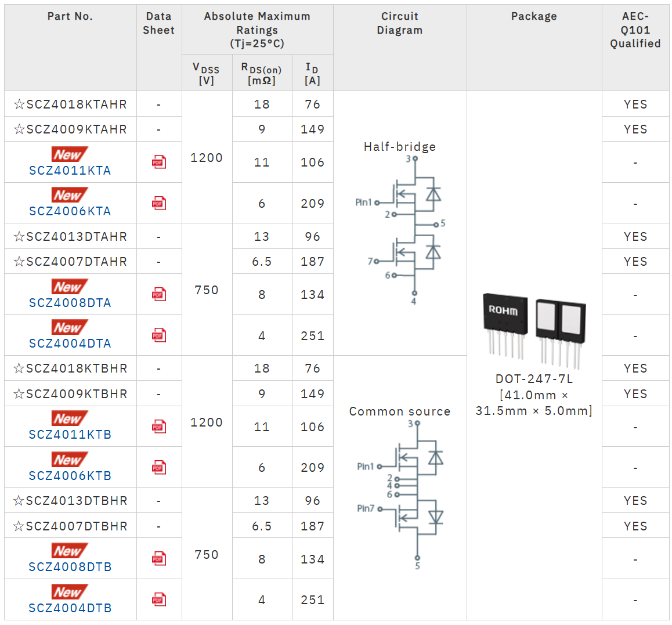The width and height of the screenshot is (672, 625).
Task: Open the SCZ4011KTA part number link
Action: [70, 171]
